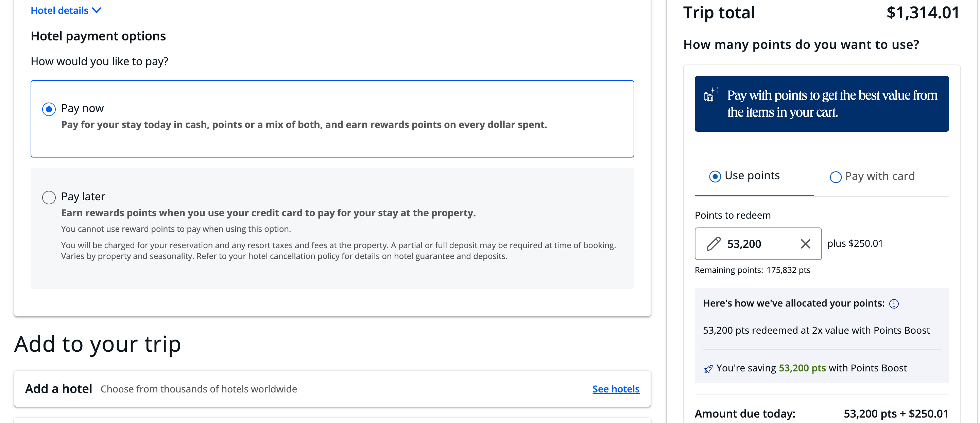Click the pencil edit icon in points field
The height and width of the screenshot is (423, 980).
pyautogui.click(x=713, y=244)
